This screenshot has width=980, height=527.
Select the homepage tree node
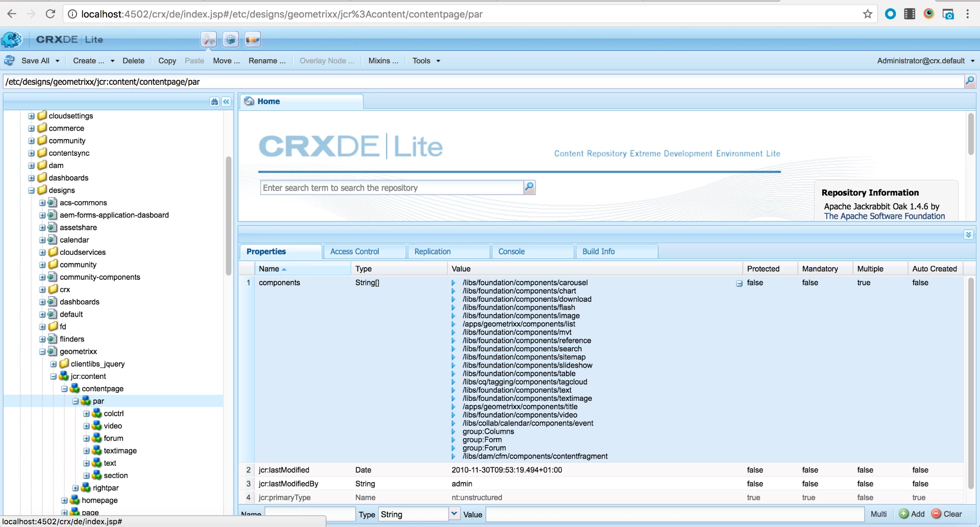(100, 500)
